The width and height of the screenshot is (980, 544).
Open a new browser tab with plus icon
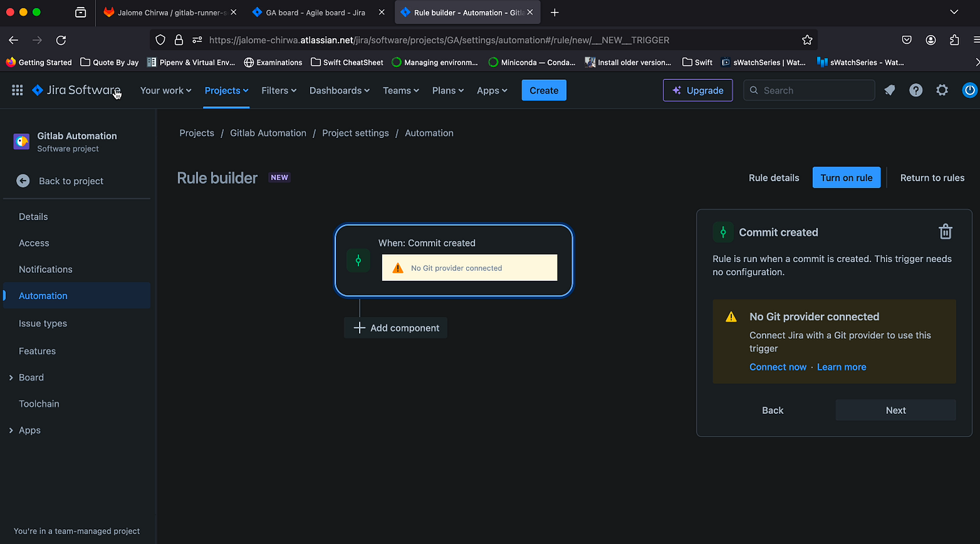(x=554, y=13)
